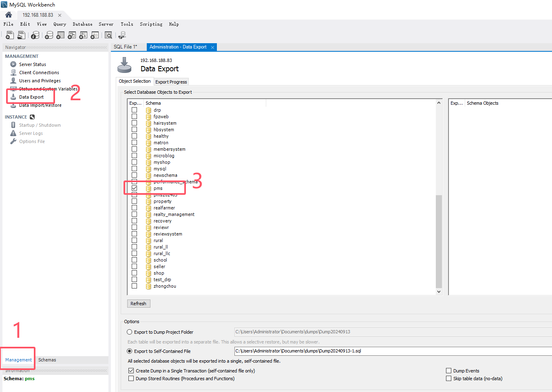
Task: Click the schema list scrollbar thumb
Action: 439,241
